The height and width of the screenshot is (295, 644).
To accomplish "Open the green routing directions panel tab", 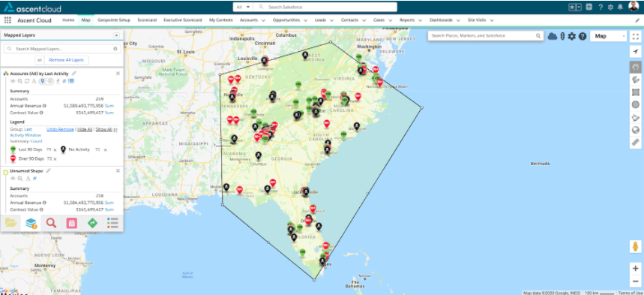I will tap(92, 223).
